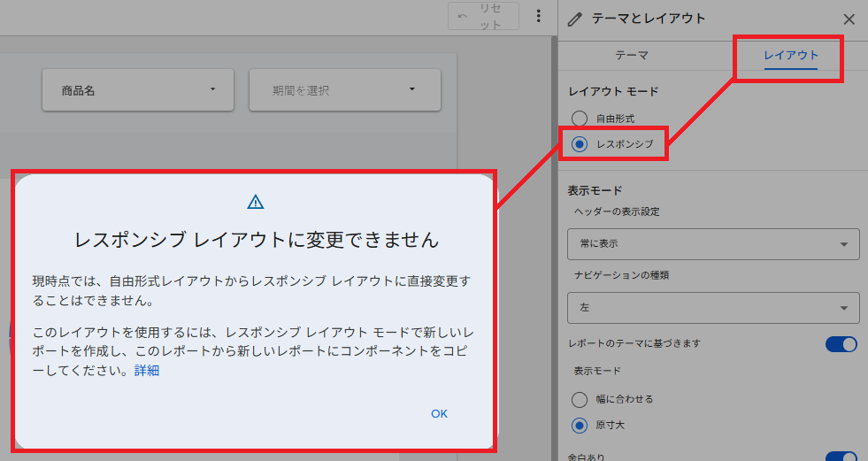Click the リセット reset button

coord(483,16)
